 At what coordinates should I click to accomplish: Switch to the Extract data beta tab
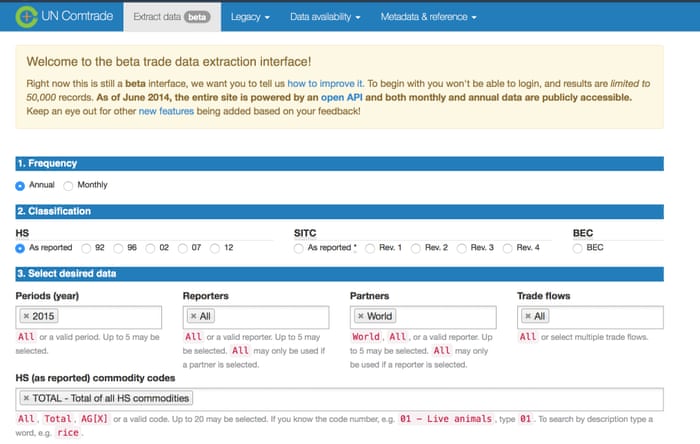pos(172,17)
